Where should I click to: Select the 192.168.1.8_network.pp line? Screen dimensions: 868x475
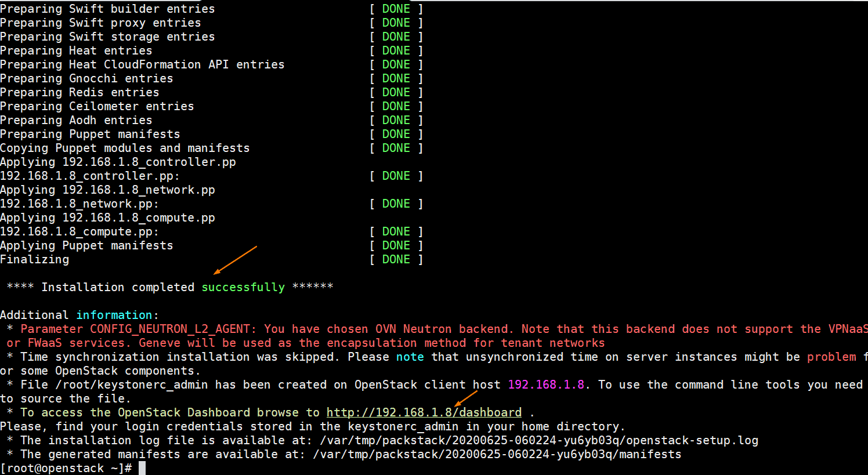[79, 203]
